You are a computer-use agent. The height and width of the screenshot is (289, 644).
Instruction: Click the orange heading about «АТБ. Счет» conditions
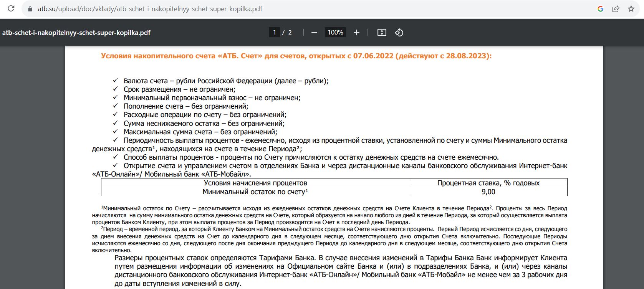(x=296, y=56)
